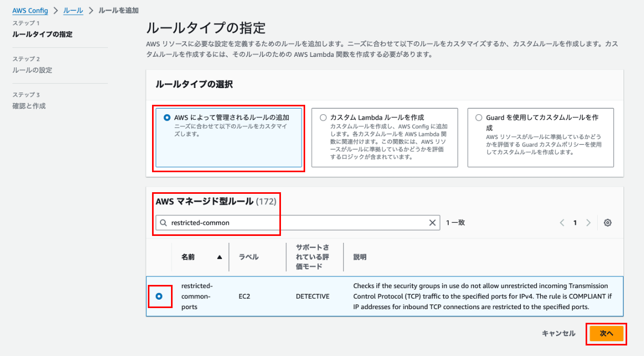
Task: Focus the managed rules search box
Action: pyautogui.click(x=298, y=223)
